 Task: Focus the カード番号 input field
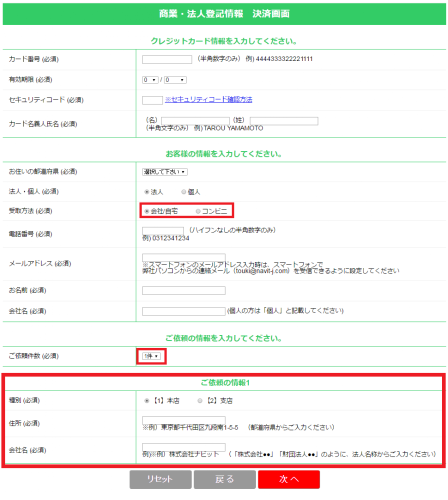167,59
